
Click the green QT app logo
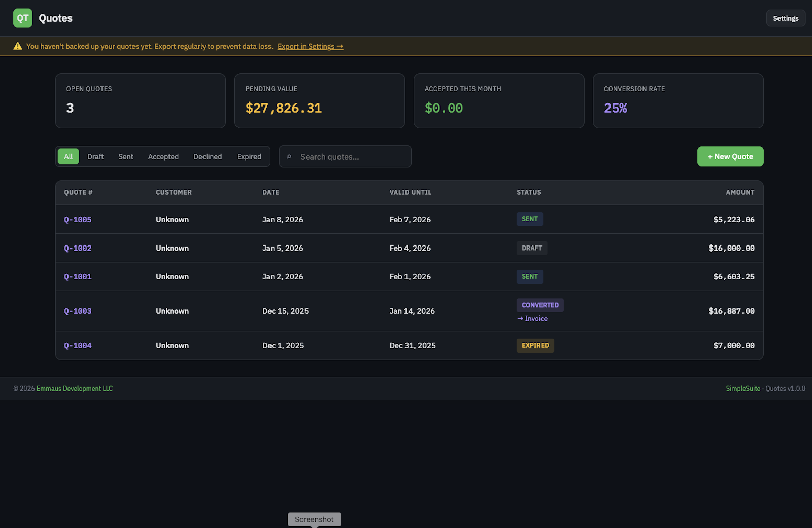point(22,18)
